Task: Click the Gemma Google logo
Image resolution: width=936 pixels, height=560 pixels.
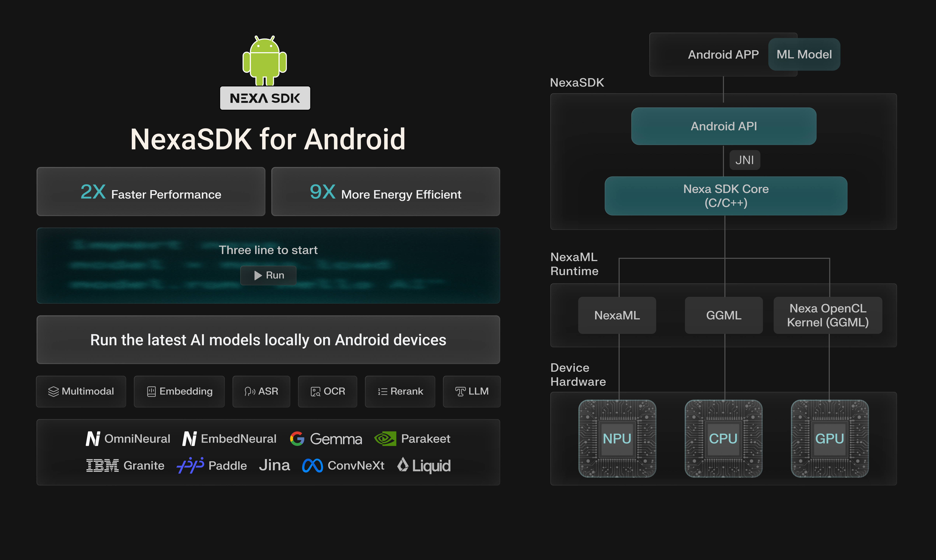Action: [x=297, y=438]
